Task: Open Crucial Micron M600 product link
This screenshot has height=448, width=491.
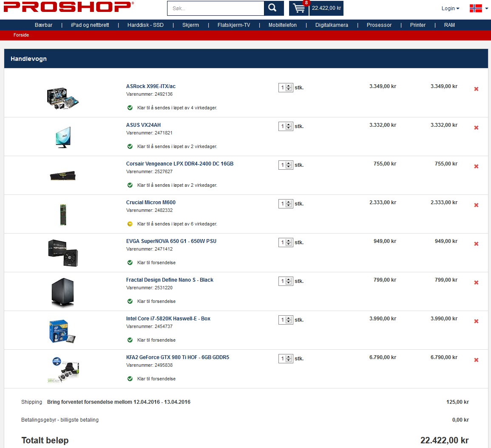Action: [150, 203]
